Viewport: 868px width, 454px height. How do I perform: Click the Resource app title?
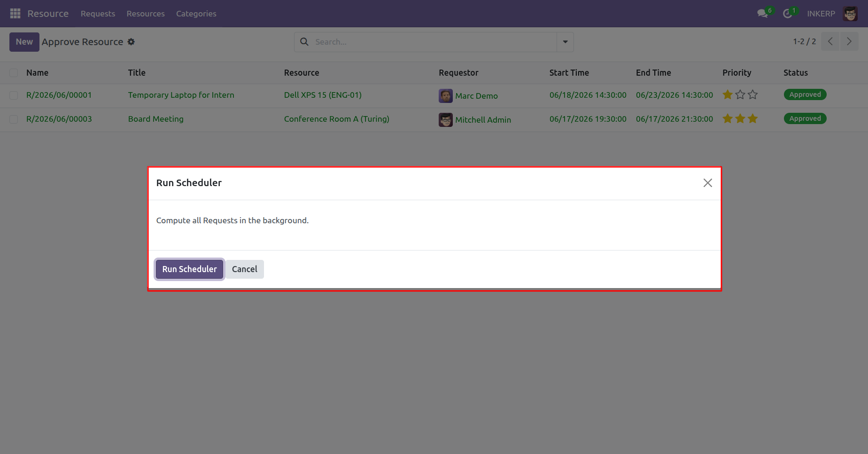(48, 14)
